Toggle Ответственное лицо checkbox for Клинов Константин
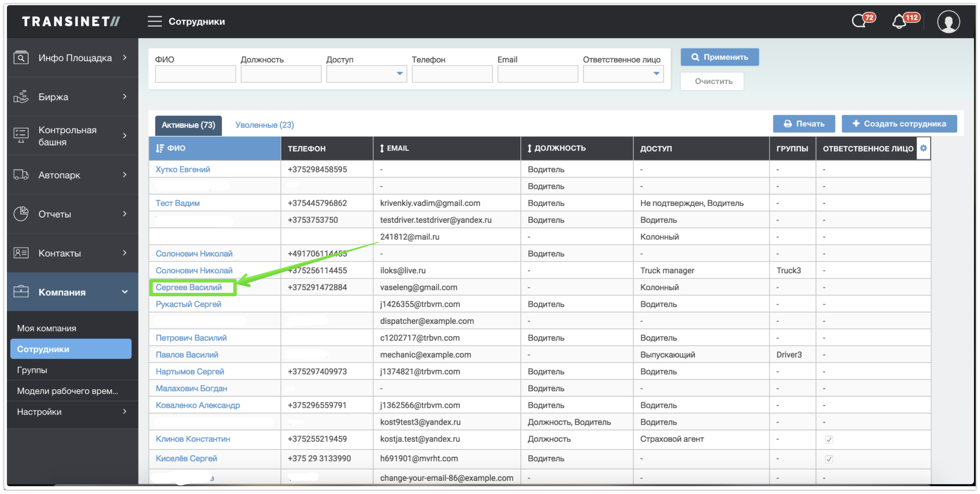Image resolution: width=980 pixels, height=494 pixels. pyautogui.click(x=829, y=439)
